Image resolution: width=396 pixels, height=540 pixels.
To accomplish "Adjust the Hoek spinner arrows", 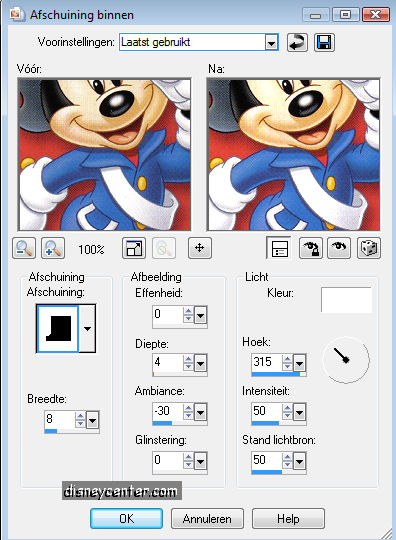I will pos(288,363).
